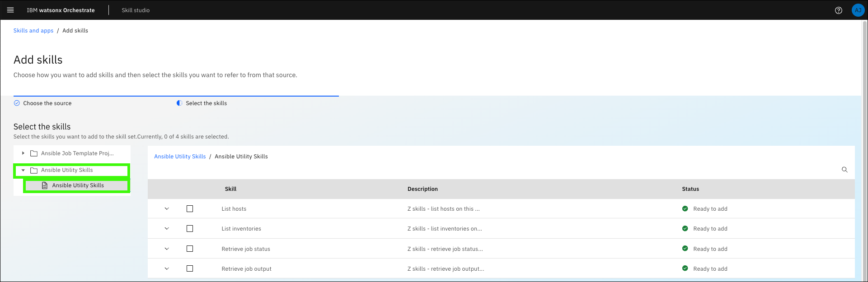Check the List hosts skill checkbox
Viewport: 868px width, 282px height.
pyautogui.click(x=190, y=209)
